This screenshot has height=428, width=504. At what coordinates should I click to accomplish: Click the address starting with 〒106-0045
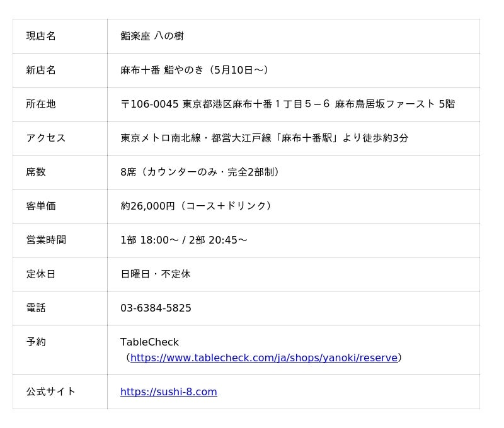tap(287, 104)
